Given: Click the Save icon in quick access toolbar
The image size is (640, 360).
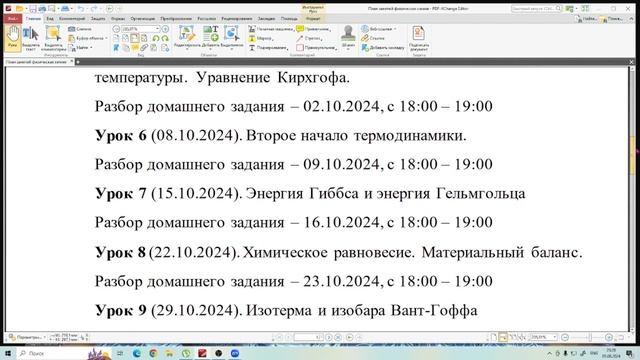Looking at the screenshot, I should [33, 9].
